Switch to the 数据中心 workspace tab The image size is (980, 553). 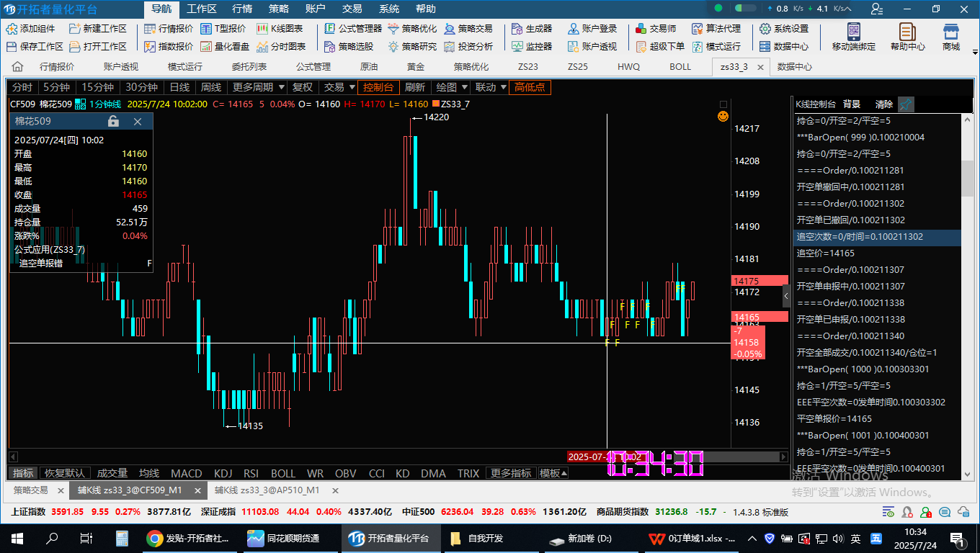pos(795,66)
